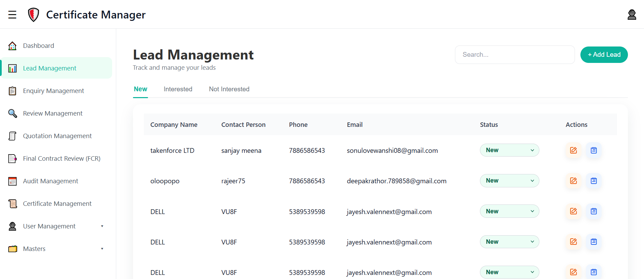
Task: Click the Search leads input field
Action: coord(514,55)
